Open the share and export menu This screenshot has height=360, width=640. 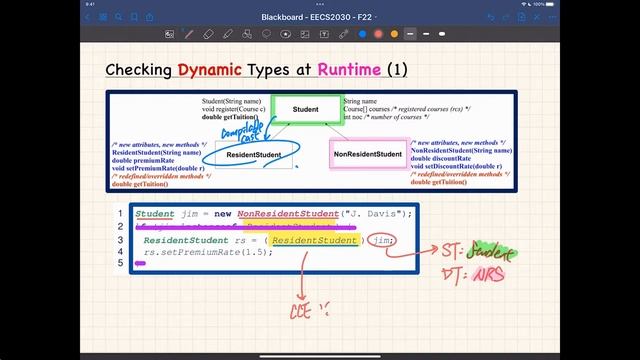pos(149,17)
